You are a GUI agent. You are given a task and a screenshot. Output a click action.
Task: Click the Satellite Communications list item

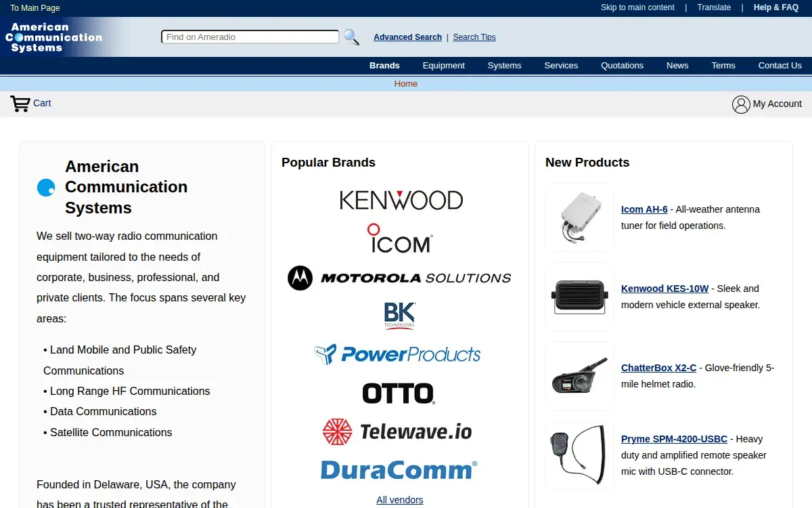(111, 432)
